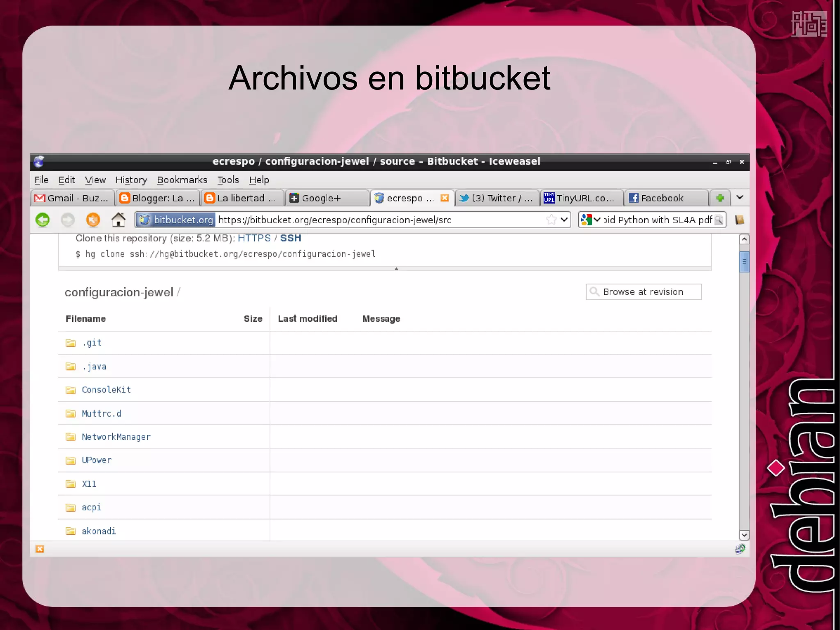Click the bookmark star in the URL bar

[x=551, y=220]
